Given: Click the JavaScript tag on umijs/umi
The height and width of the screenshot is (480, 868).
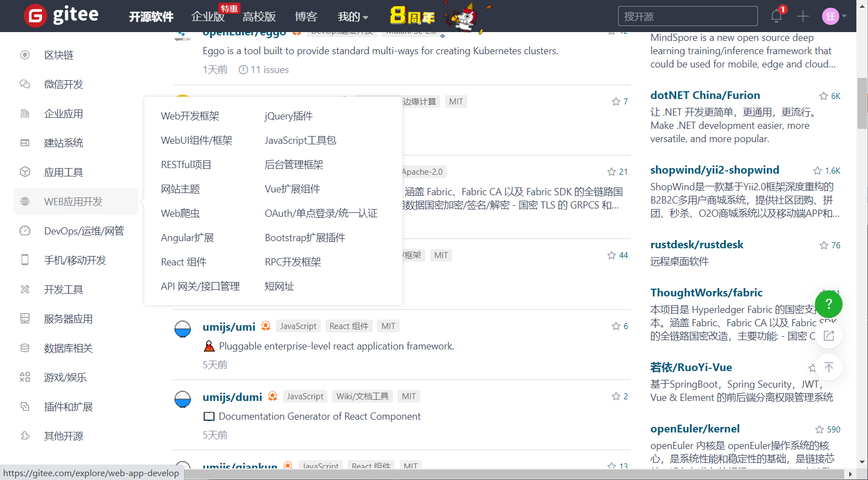Looking at the screenshot, I should pyautogui.click(x=298, y=326).
